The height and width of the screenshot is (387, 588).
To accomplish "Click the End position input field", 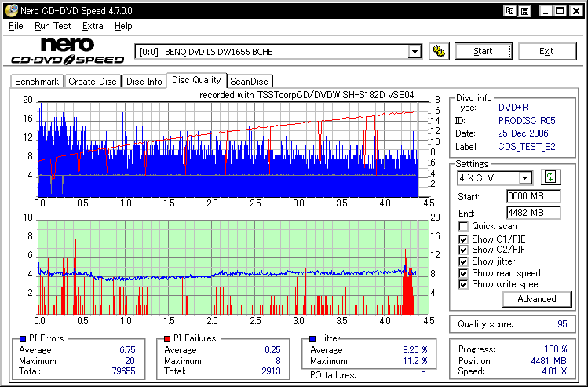I will coord(533,212).
